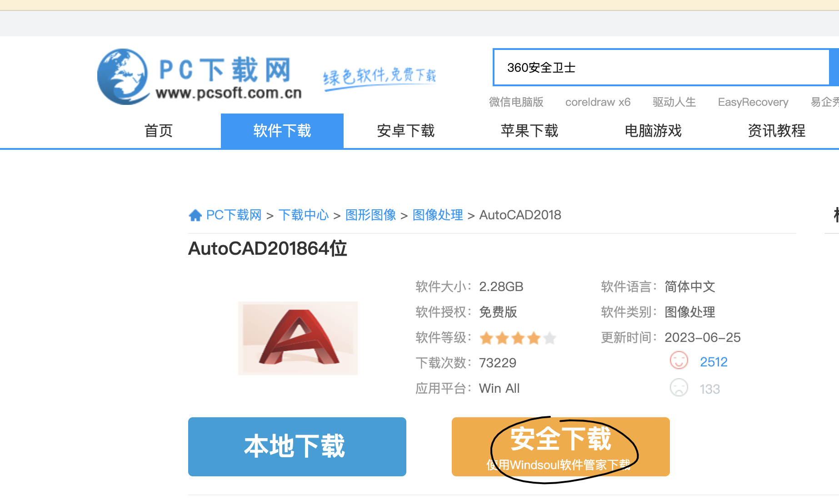Click the sad face downvote icon
The width and height of the screenshot is (839, 504).
tap(679, 388)
